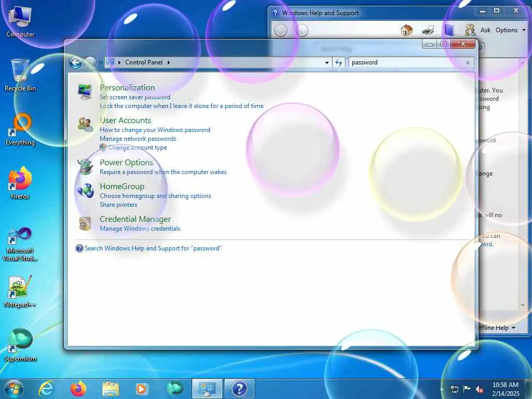Click the muted volume tray icon
Viewport: 532px width, 399px height.
tap(480, 389)
